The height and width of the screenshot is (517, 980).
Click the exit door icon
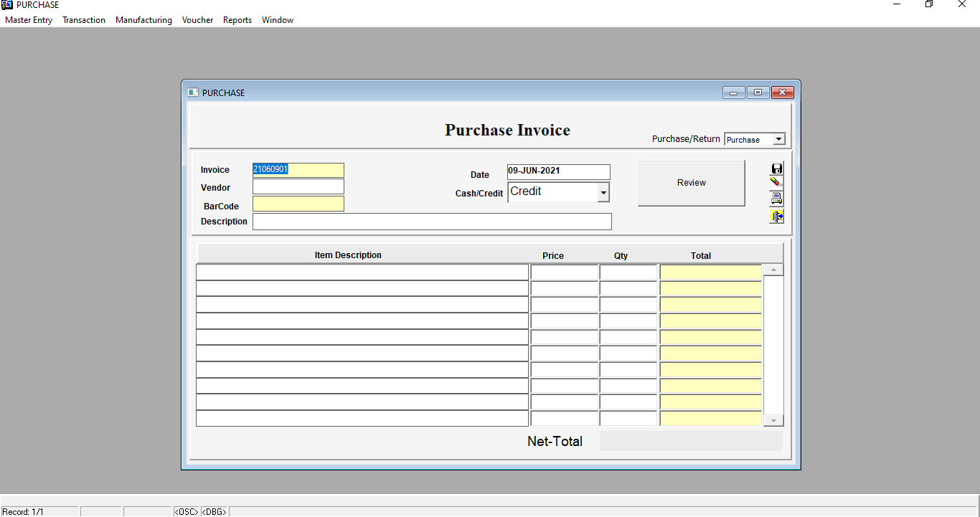[x=776, y=216]
